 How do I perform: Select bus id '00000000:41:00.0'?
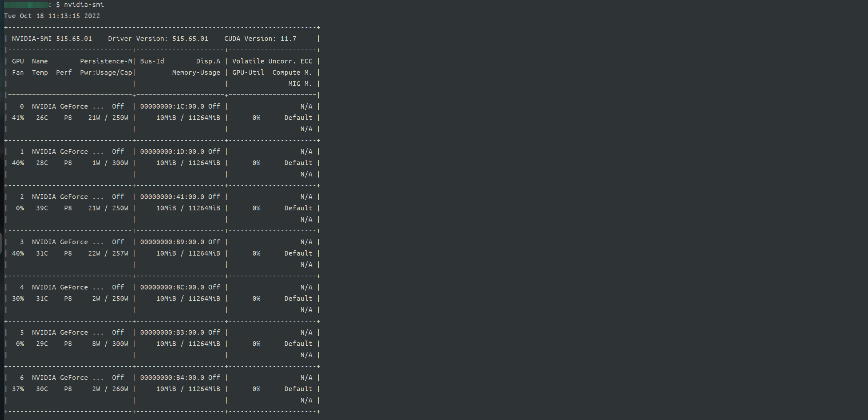tap(172, 197)
